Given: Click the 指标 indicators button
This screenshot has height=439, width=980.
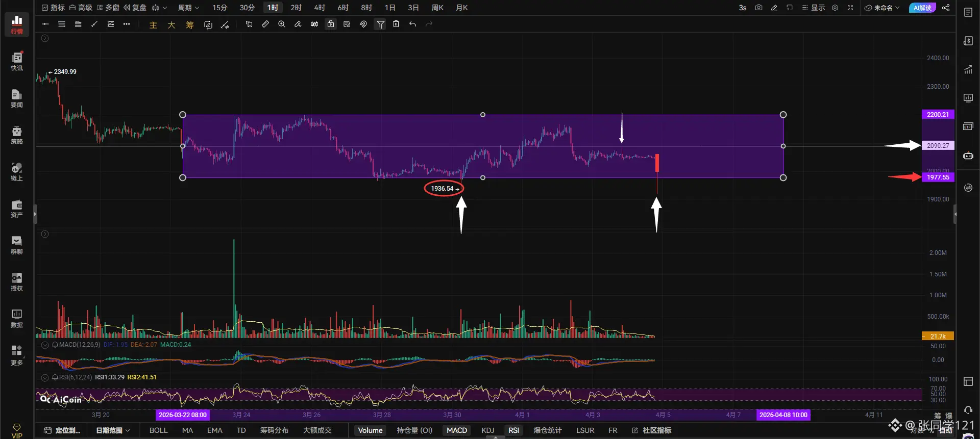Looking at the screenshot, I should click(53, 8).
